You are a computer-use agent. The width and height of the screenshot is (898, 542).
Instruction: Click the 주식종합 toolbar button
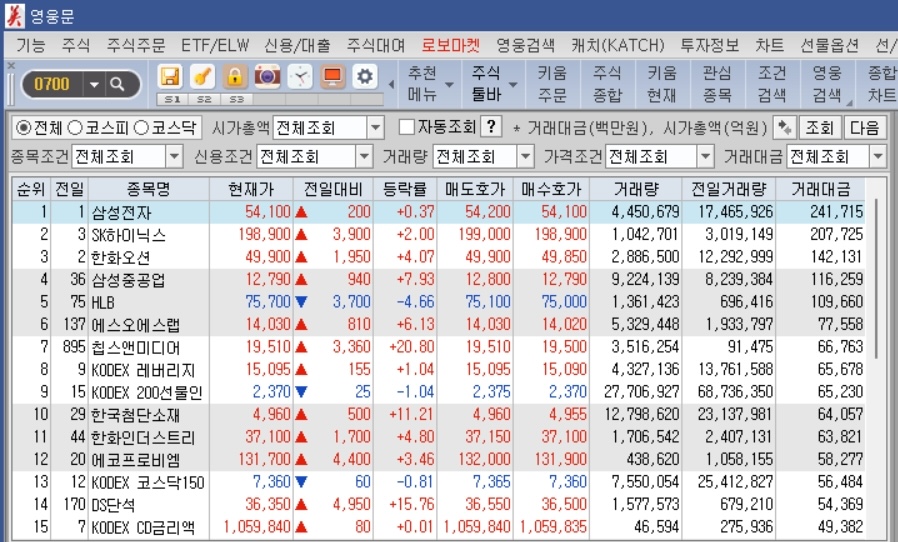(607, 84)
